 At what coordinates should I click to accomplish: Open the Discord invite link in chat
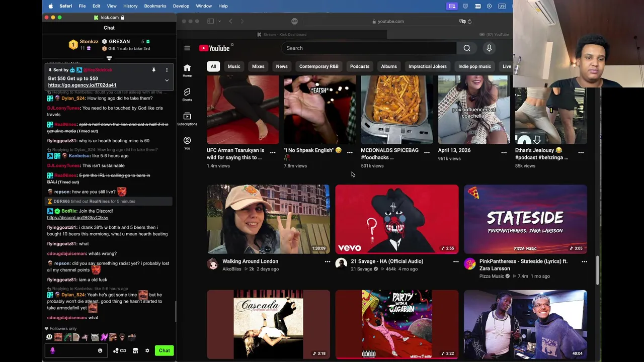coord(77,218)
